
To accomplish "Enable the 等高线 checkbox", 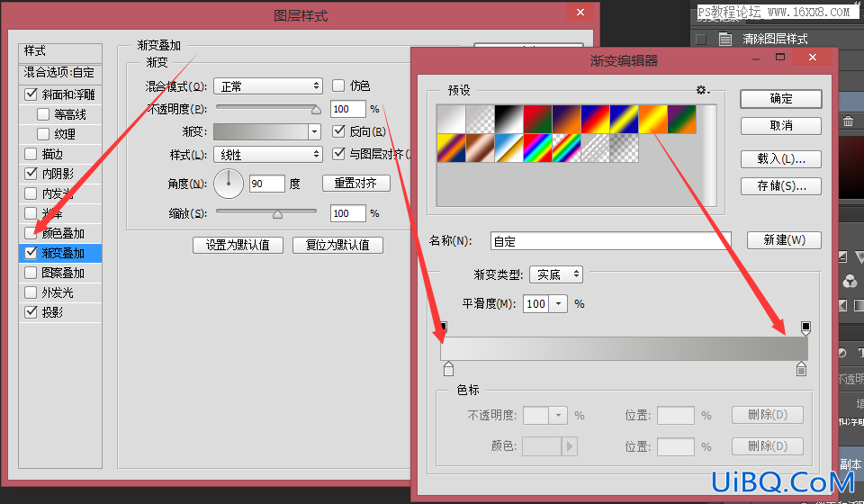I will click(43, 114).
